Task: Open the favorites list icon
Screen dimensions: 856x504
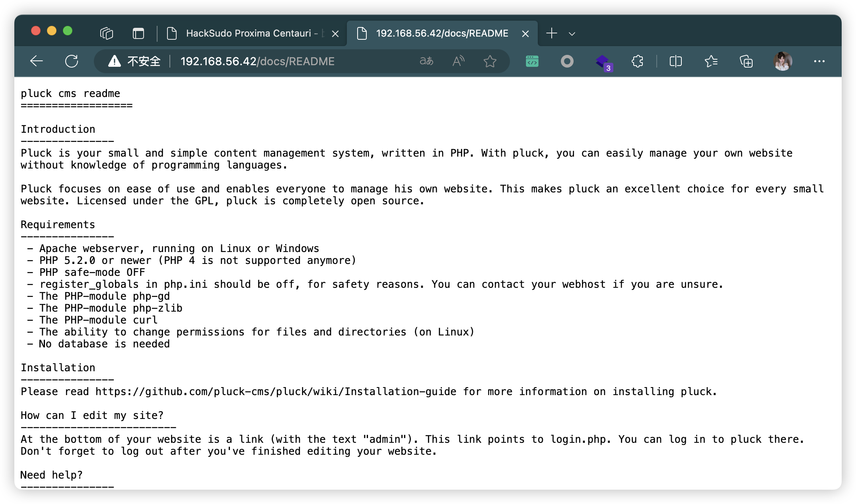Action: pos(711,61)
